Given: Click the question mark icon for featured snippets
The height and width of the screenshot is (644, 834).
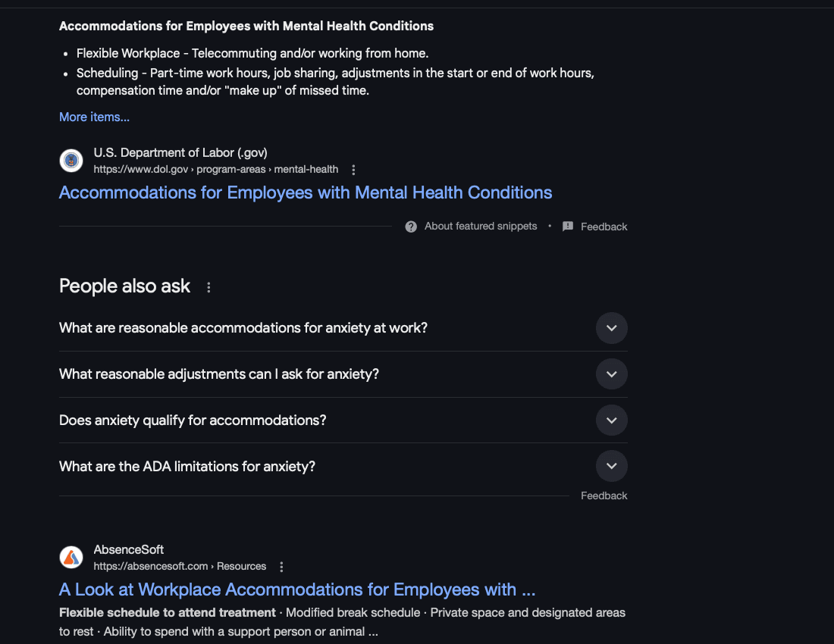Looking at the screenshot, I should pos(411,227).
